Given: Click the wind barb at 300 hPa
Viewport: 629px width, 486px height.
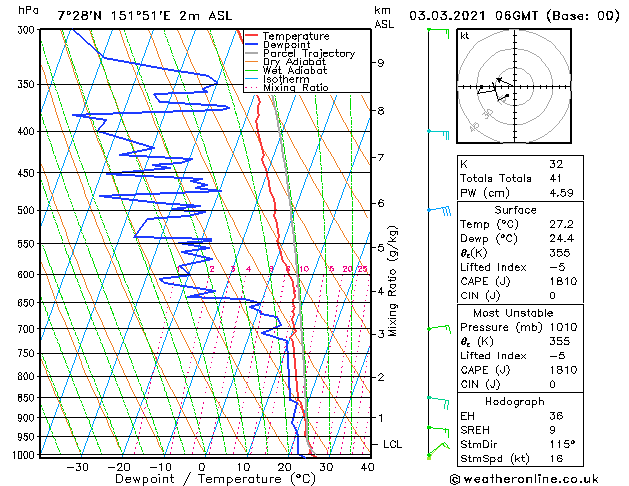Looking at the screenshot, I should pyautogui.click(x=438, y=33).
